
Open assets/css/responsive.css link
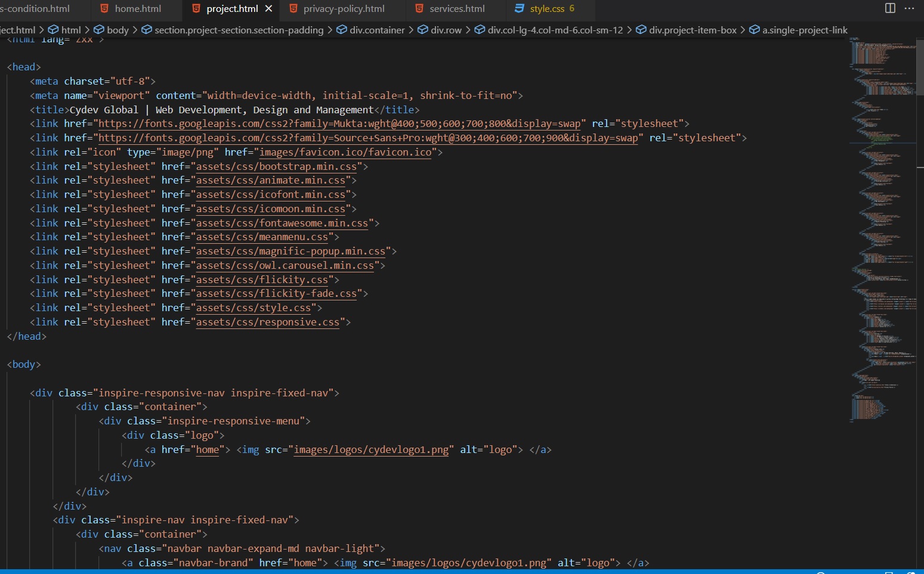pyautogui.click(x=268, y=322)
